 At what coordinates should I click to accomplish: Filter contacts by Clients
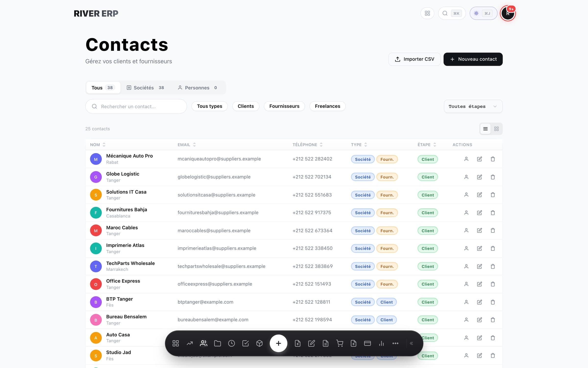pos(246,106)
